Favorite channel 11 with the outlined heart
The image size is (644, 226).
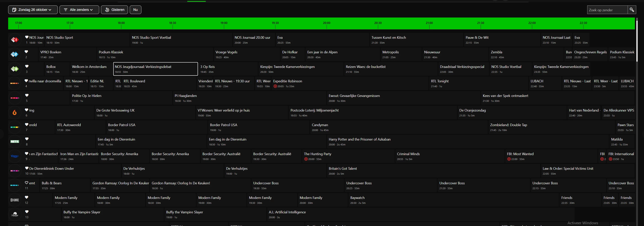(26, 183)
